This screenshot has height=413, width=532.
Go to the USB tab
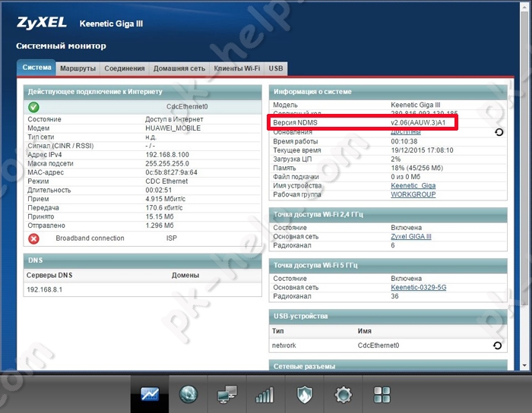coord(276,68)
